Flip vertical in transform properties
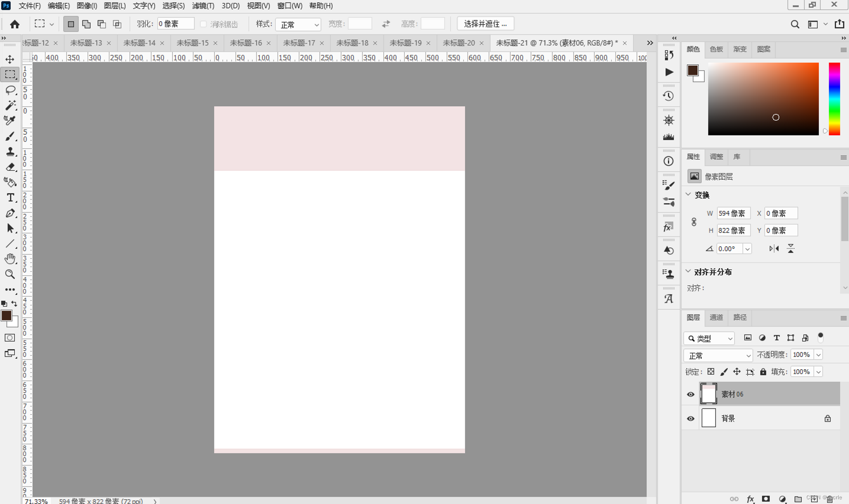Viewport: 849px width, 504px height. pos(791,249)
